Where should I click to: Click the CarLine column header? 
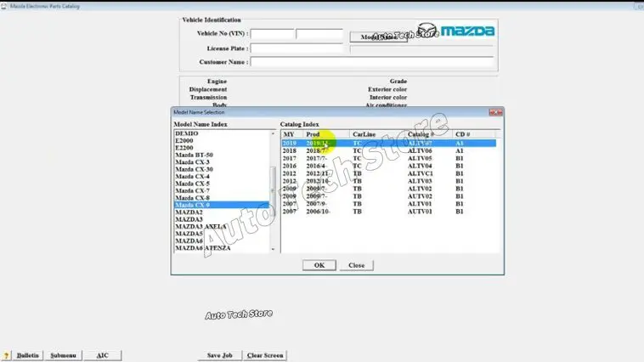(377, 134)
